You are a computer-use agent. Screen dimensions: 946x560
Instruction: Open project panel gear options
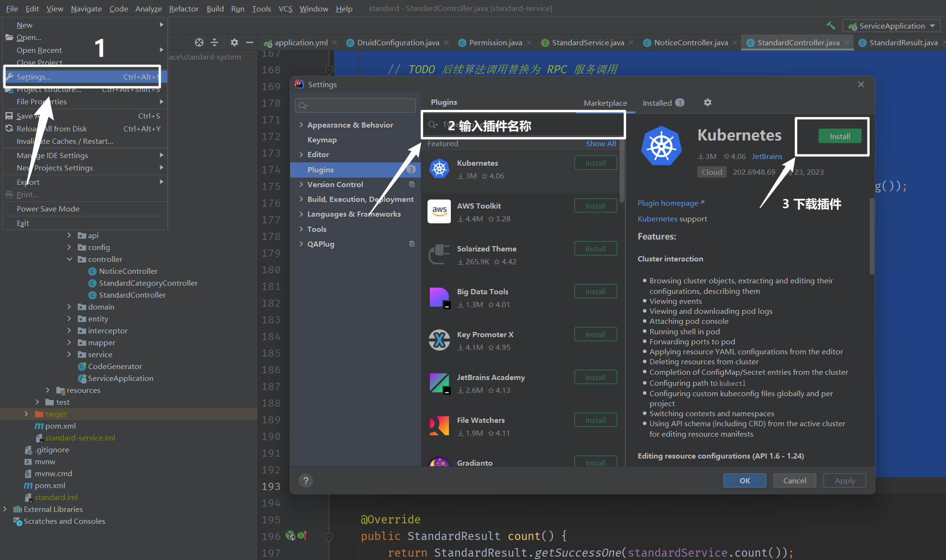pyautogui.click(x=234, y=42)
